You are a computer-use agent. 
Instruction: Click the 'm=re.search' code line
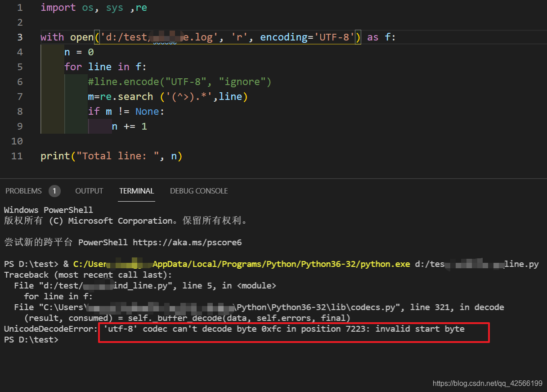coord(168,96)
